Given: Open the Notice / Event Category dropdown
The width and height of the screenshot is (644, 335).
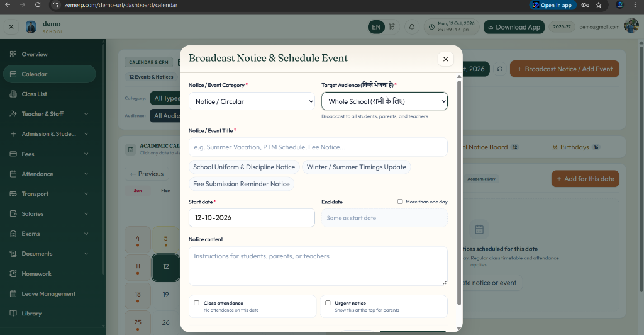Looking at the screenshot, I should pos(252,101).
